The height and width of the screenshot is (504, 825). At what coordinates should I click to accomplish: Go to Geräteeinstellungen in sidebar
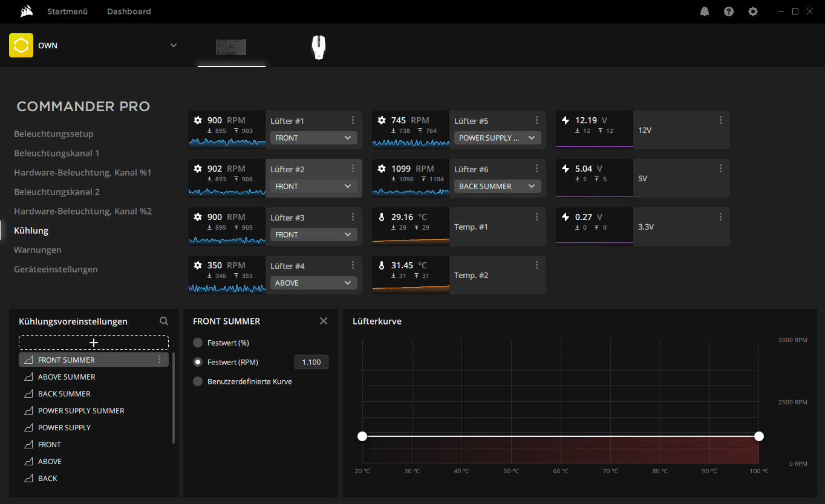(x=56, y=269)
